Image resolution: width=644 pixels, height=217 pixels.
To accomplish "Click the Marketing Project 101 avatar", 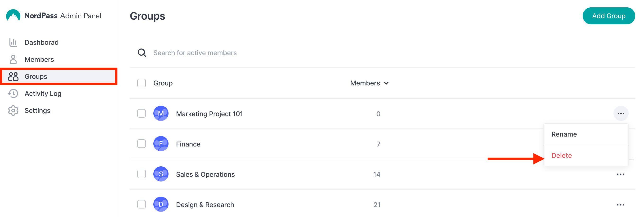I will pos(161,114).
